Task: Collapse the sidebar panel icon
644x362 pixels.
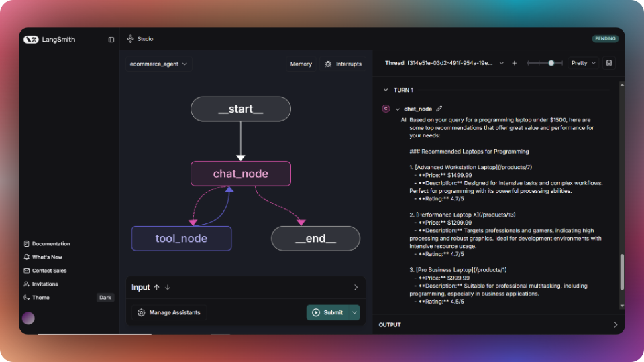Action: pos(111,40)
